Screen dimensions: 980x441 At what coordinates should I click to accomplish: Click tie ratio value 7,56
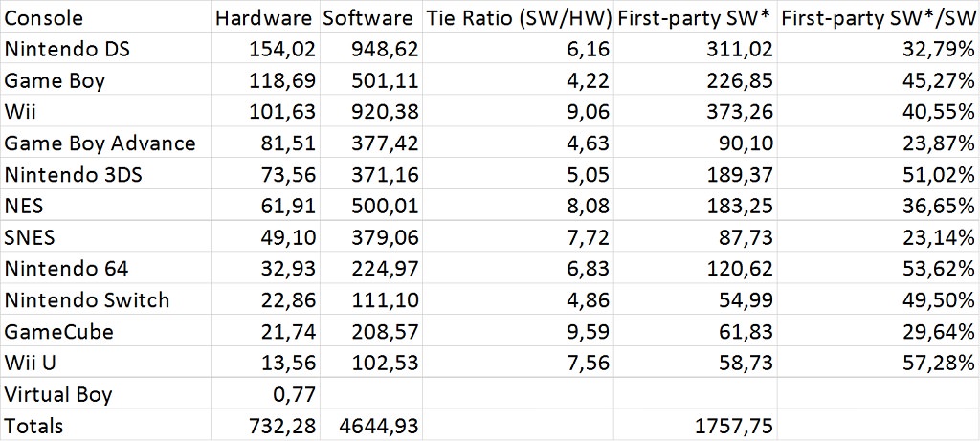(x=516, y=362)
